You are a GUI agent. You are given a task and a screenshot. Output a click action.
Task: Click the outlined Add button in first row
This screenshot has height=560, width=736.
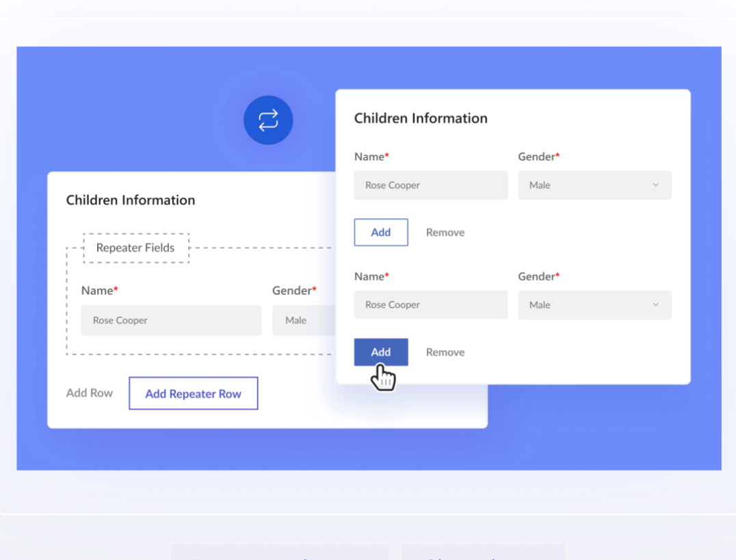coord(381,232)
